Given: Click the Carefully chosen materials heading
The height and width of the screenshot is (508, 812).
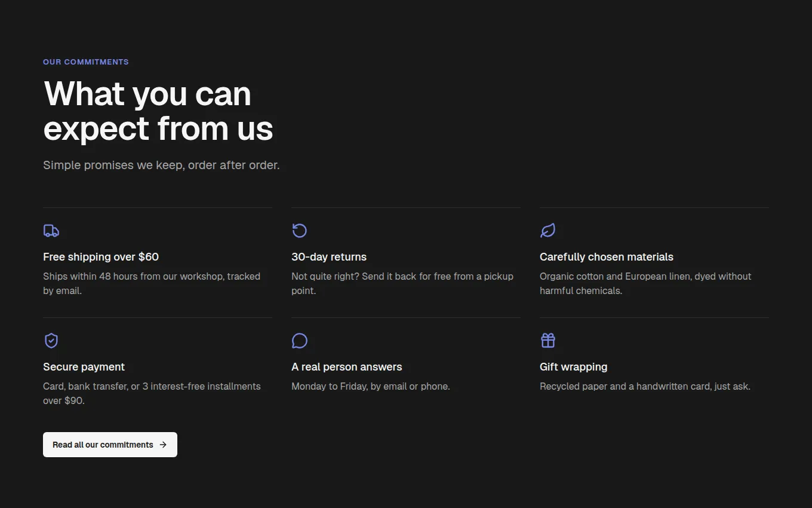Looking at the screenshot, I should click(607, 257).
